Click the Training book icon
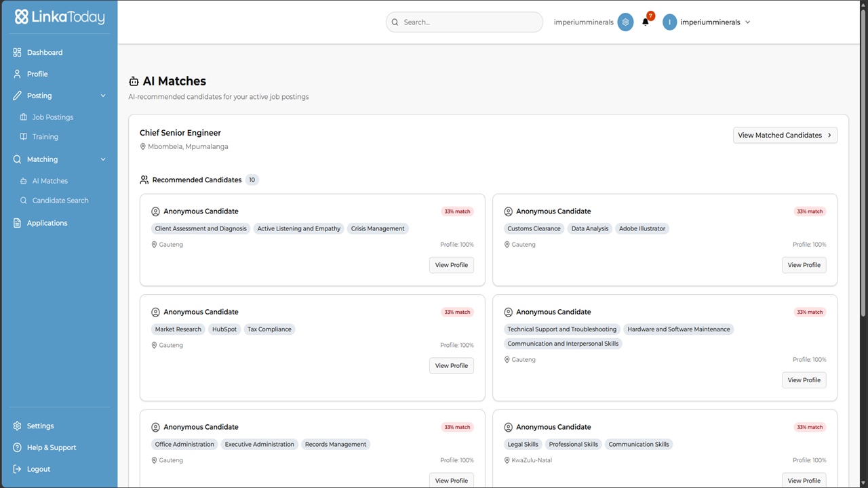The image size is (868, 488). pyautogui.click(x=24, y=137)
